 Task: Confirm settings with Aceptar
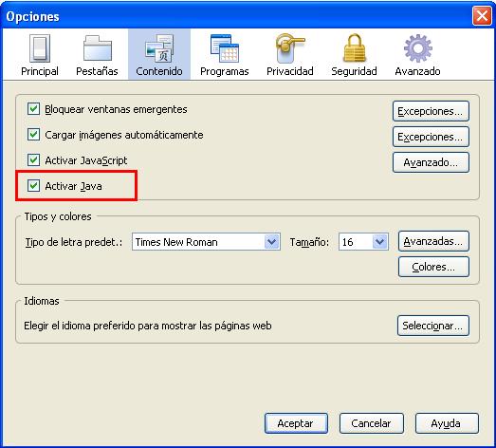point(296,423)
